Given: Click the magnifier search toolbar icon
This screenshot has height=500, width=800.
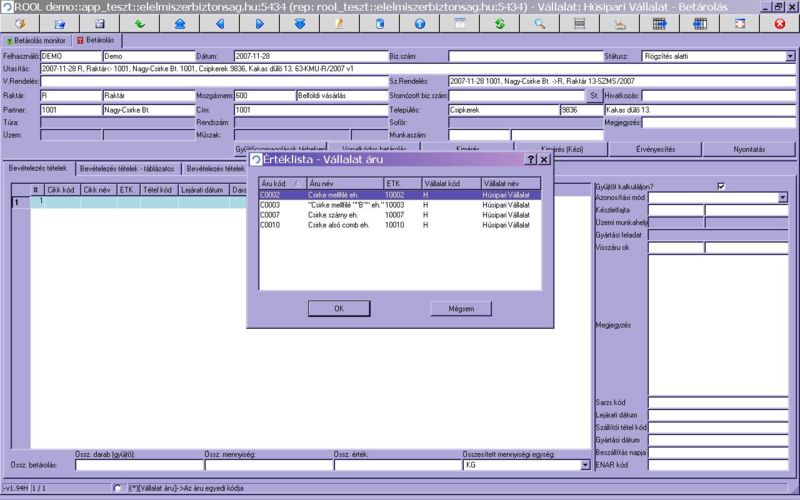Looking at the screenshot, I should (x=540, y=23).
